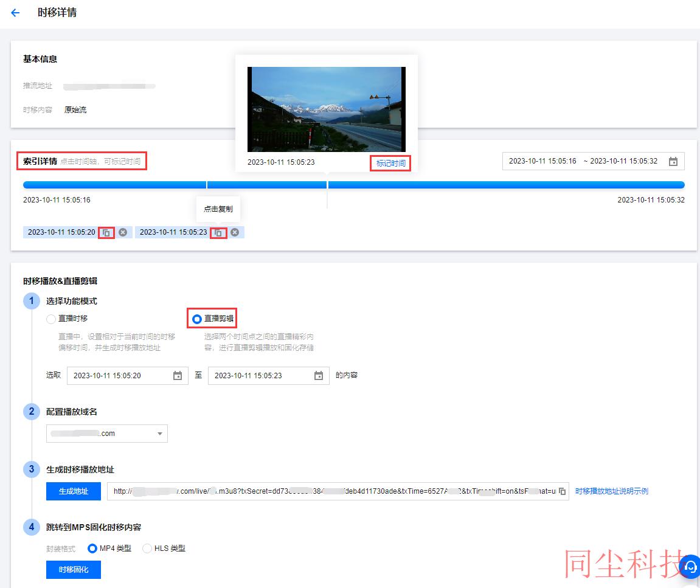The height and width of the screenshot is (588, 700).
Task: Click the mountain video preview thumbnail
Action: 327,109
